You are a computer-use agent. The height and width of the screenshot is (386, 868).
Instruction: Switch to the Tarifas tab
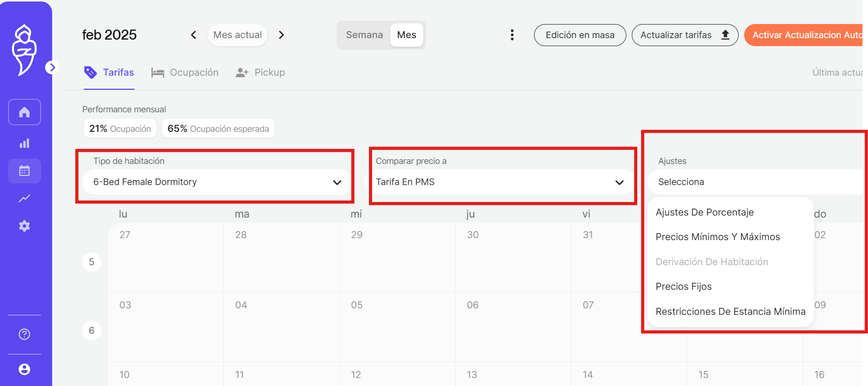[109, 73]
